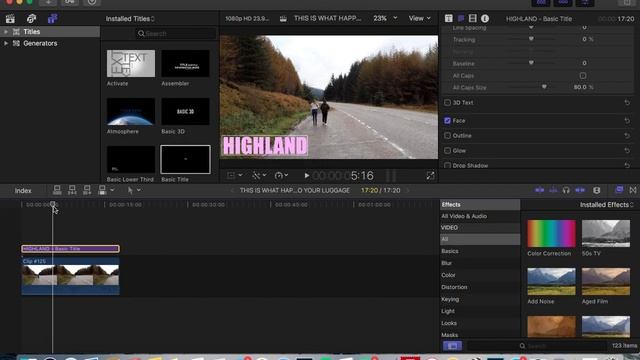Click the titles search field

[176, 33]
